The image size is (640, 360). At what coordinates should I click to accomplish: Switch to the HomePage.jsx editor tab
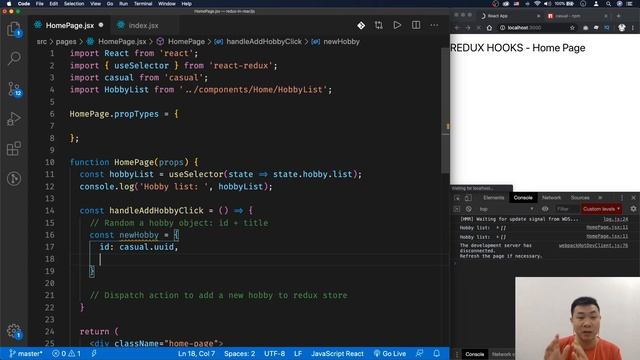coord(69,25)
